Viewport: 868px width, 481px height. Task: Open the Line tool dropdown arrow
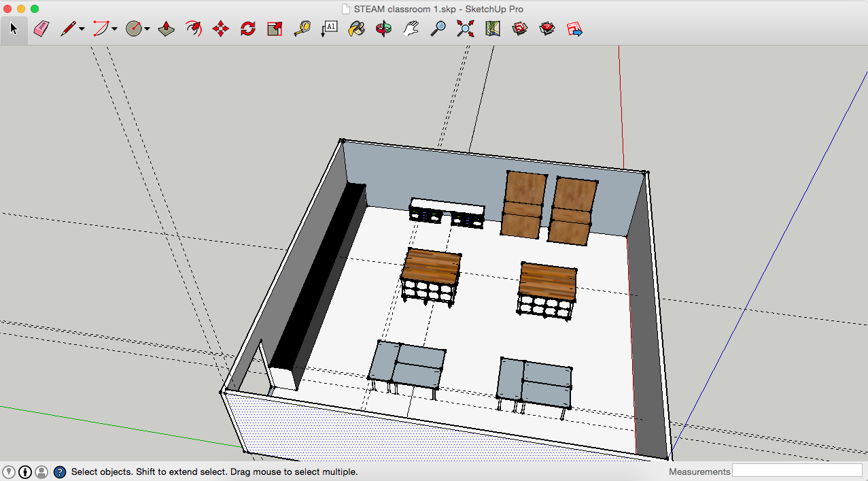click(82, 29)
